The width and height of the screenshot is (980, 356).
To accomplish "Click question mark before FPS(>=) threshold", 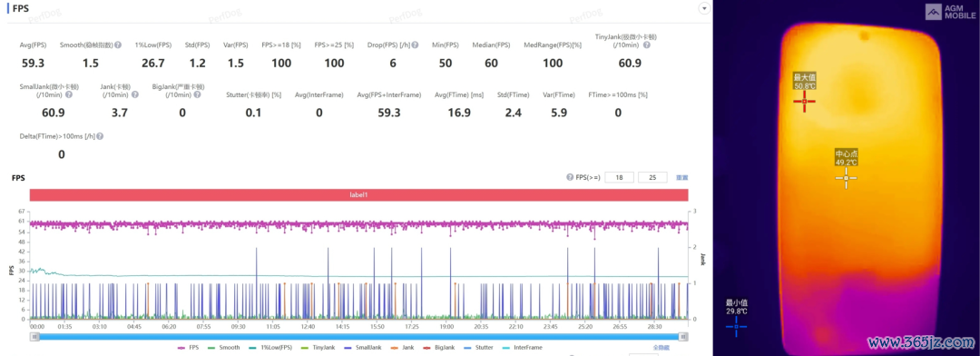I will 569,178.
